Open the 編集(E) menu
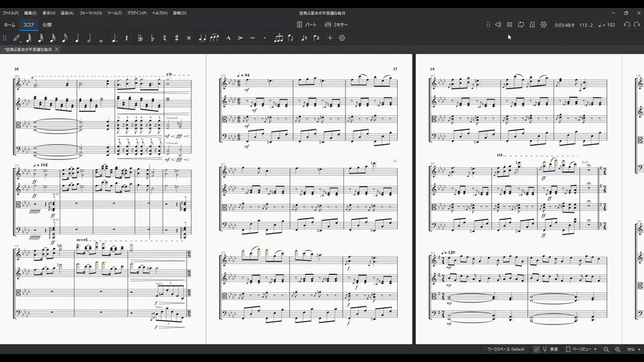 click(30, 13)
